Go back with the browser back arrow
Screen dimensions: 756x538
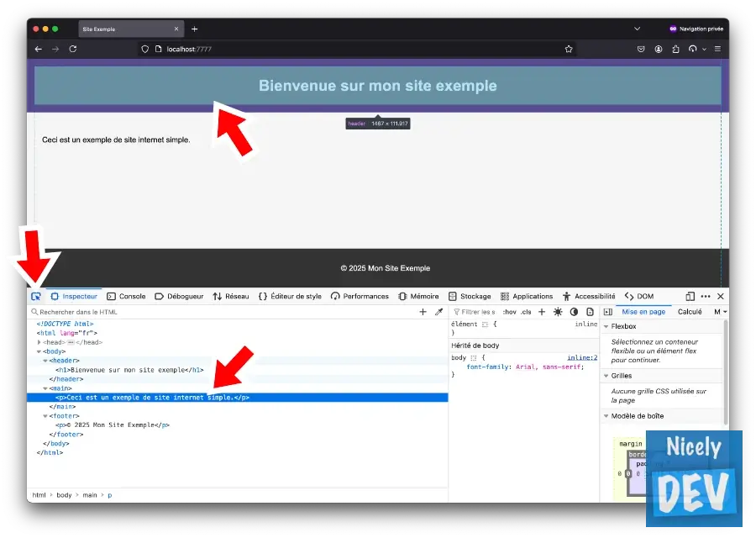[x=39, y=49]
